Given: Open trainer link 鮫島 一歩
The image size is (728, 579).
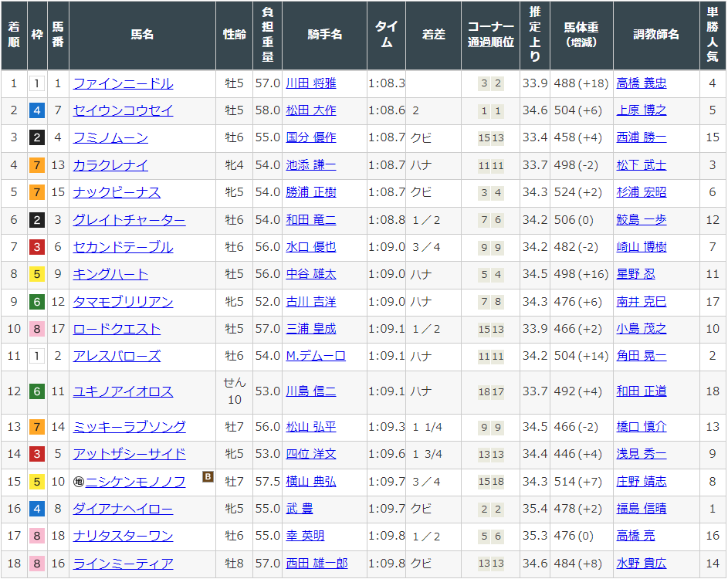Looking at the screenshot, I should tap(642, 219).
